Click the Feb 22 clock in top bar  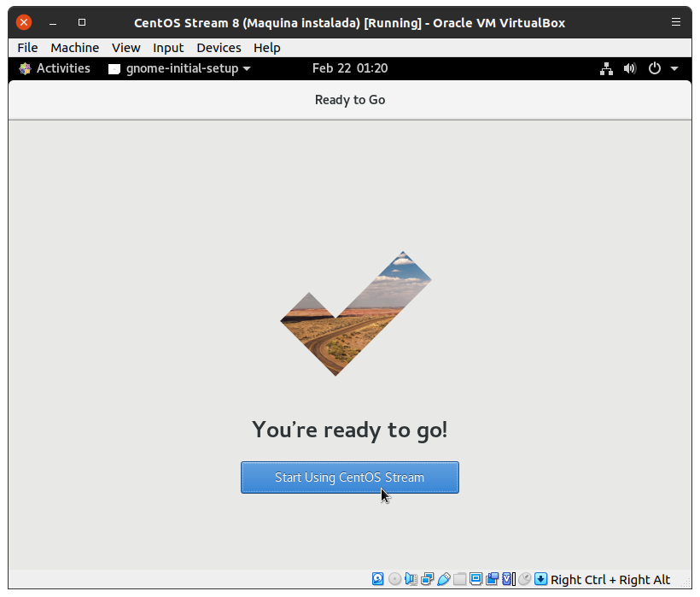click(x=349, y=68)
